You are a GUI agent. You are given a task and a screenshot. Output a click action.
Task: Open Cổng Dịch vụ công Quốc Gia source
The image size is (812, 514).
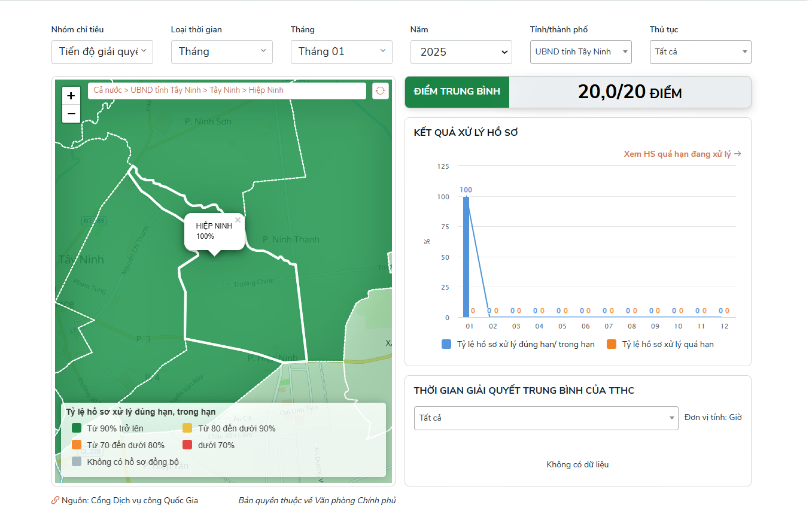144,500
